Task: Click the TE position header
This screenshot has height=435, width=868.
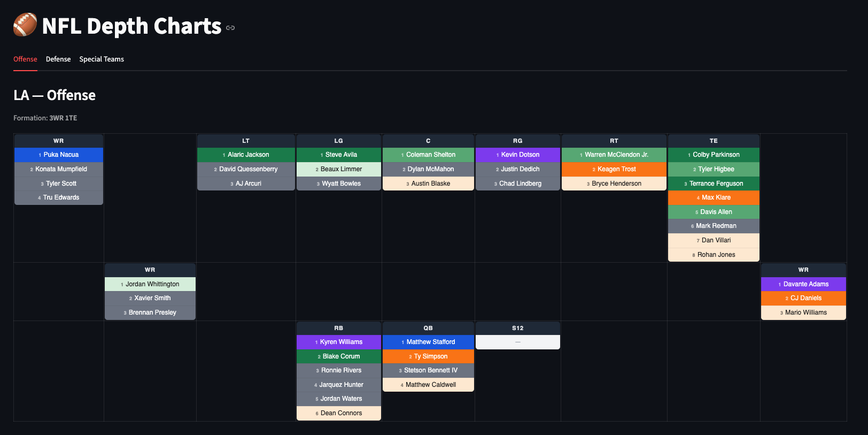Action: (714, 141)
